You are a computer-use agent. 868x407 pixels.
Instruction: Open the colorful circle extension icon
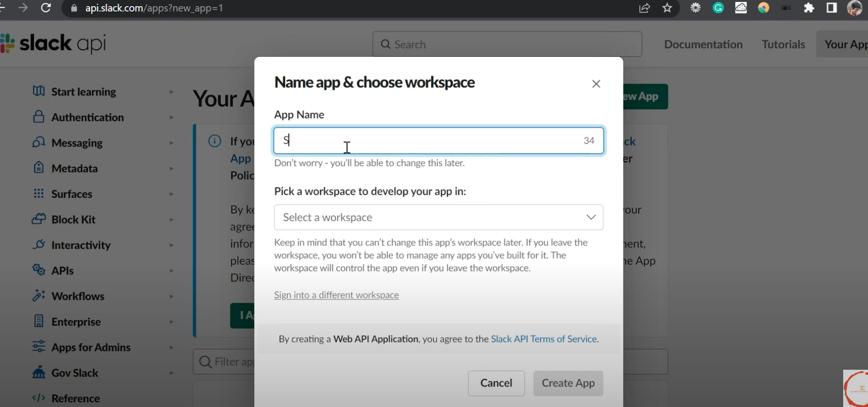[763, 8]
